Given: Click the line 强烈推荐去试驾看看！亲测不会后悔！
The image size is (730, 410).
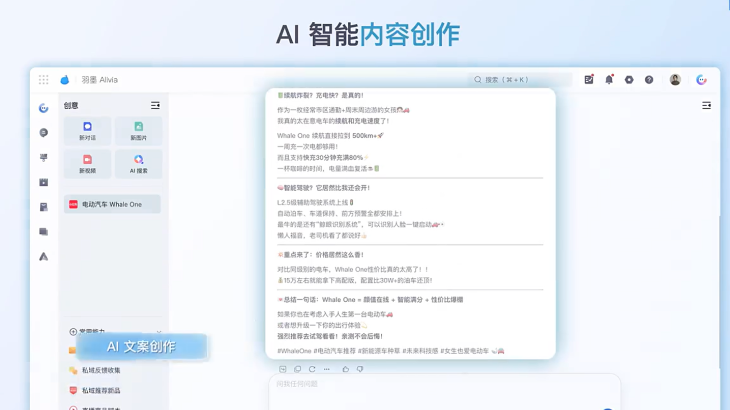Looking at the screenshot, I should point(330,336).
